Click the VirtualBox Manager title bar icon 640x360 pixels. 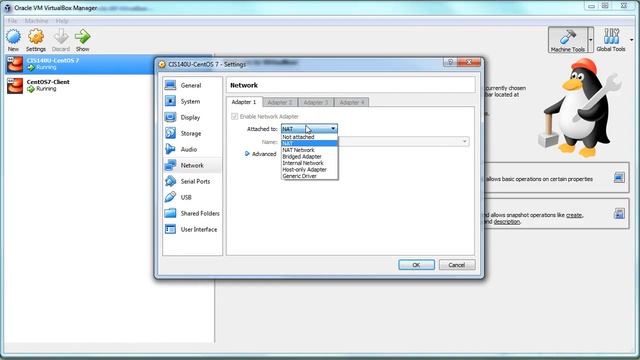(x=7, y=8)
